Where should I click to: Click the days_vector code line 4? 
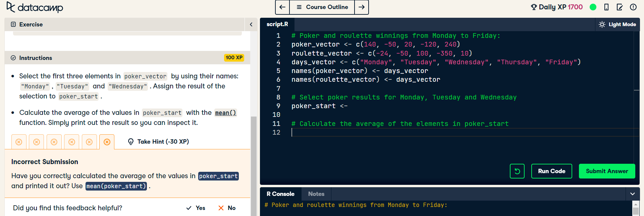click(x=436, y=62)
